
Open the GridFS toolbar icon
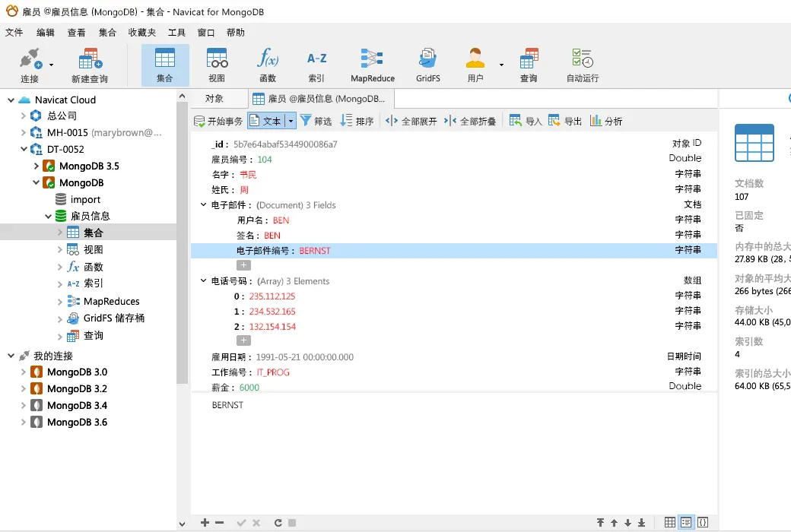(427, 65)
